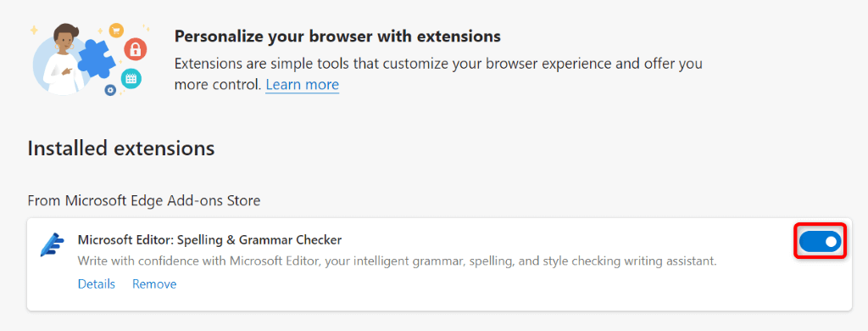Click the red padlock icon in illustration
The image size is (868, 331).
tap(135, 48)
